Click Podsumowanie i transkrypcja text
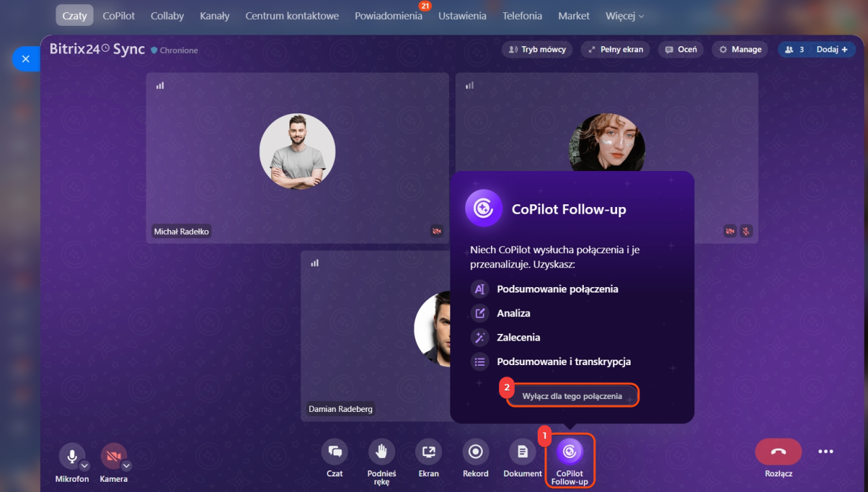This screenshot has height=492, width=868. coord(564,362)
